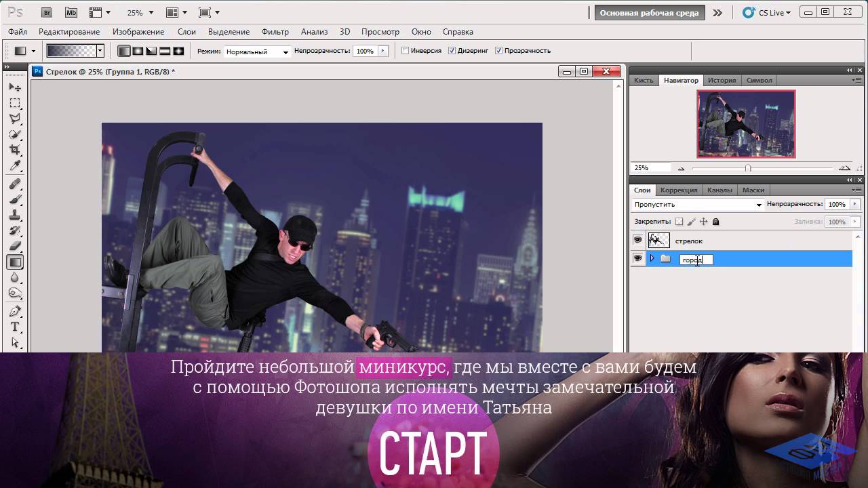The image size is (868, 488).
Task: Select the Gradient tool in toolbox
Action: (x=14, y=262)
